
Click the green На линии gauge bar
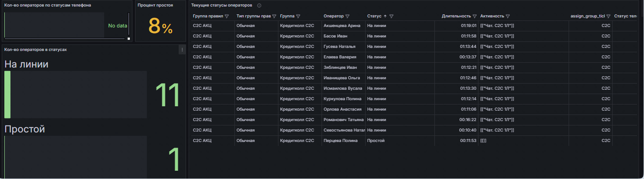pyautogui.click(x=7, y=95)
